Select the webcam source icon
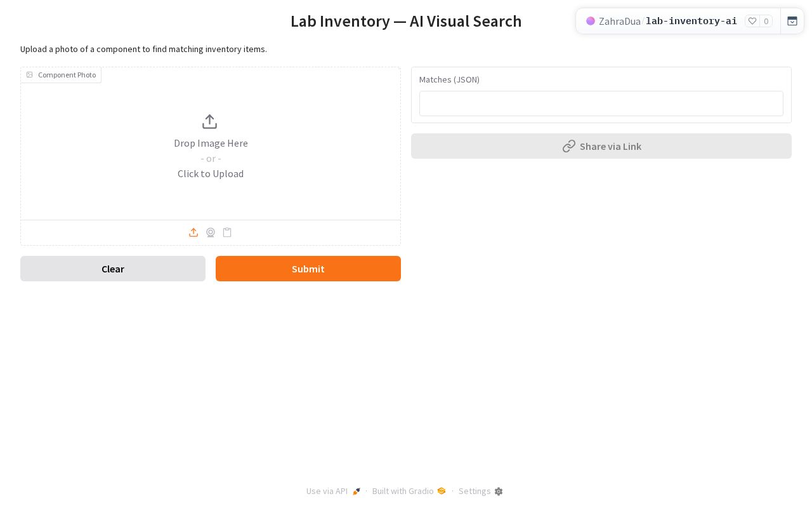The height and width of the screenshot is (508, 812). pos(211,232)
